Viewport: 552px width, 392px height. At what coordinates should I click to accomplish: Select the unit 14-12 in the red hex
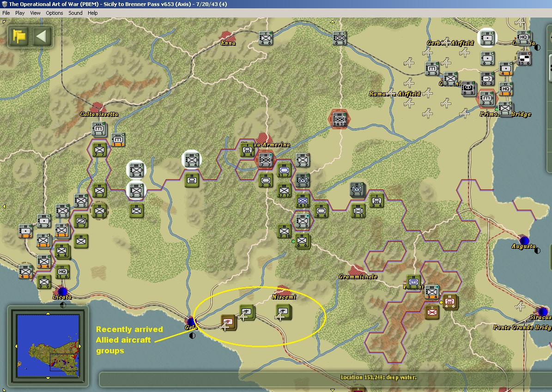tap(340, 119)
